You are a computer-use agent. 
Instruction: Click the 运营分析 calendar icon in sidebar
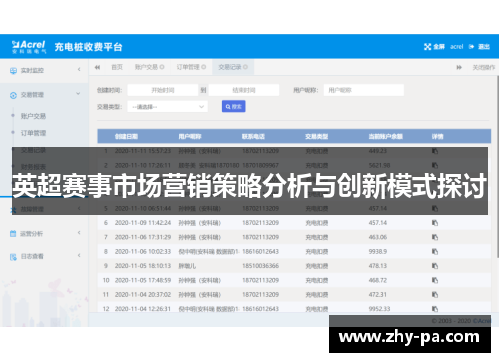point(13,234)
